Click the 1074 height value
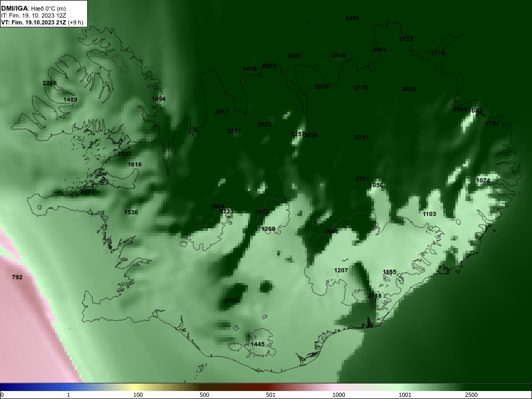The width and height of the screenshot is (532, 399). pos(483,180)
